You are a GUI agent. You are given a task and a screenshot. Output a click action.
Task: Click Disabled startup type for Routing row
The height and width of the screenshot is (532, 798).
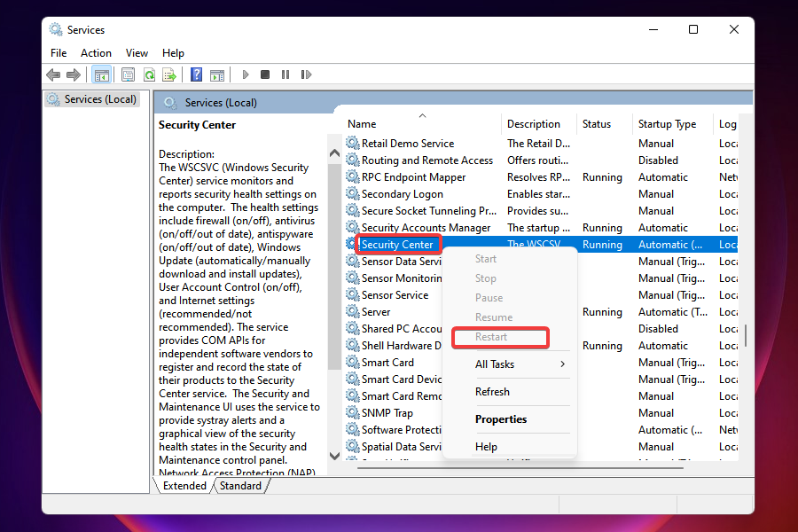click(658, 160)
